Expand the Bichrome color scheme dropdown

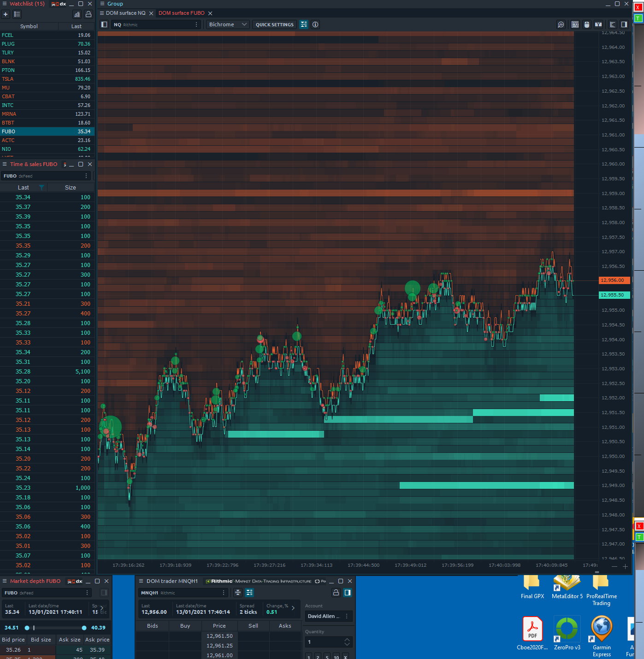pos(228,24)
